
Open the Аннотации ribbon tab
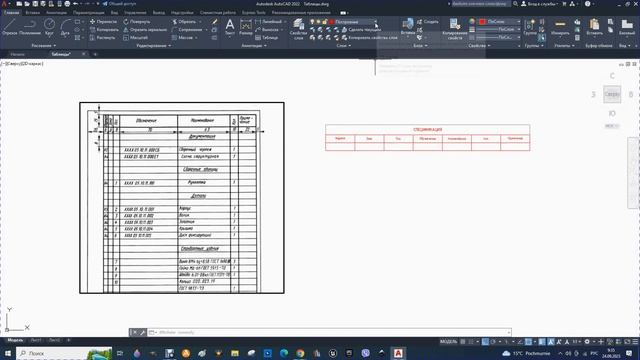click(56, 13)
